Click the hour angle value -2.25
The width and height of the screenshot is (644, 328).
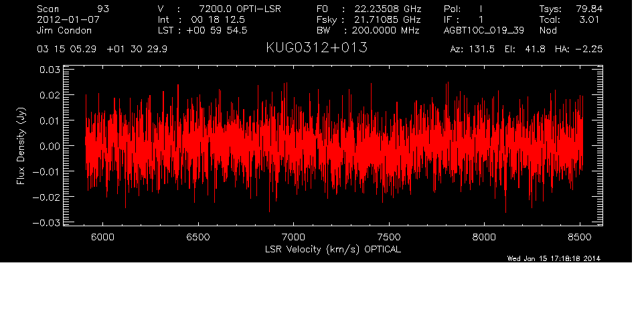click(589, 50)
